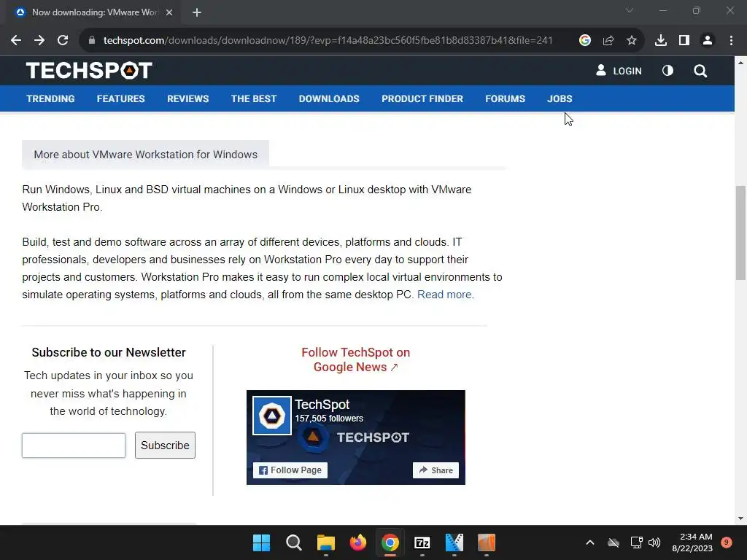This screenshot has width=747, height=560.
Task: Open Follow TechSpot on Google News link
Action: pyautogui.click(x=356, y=359)
